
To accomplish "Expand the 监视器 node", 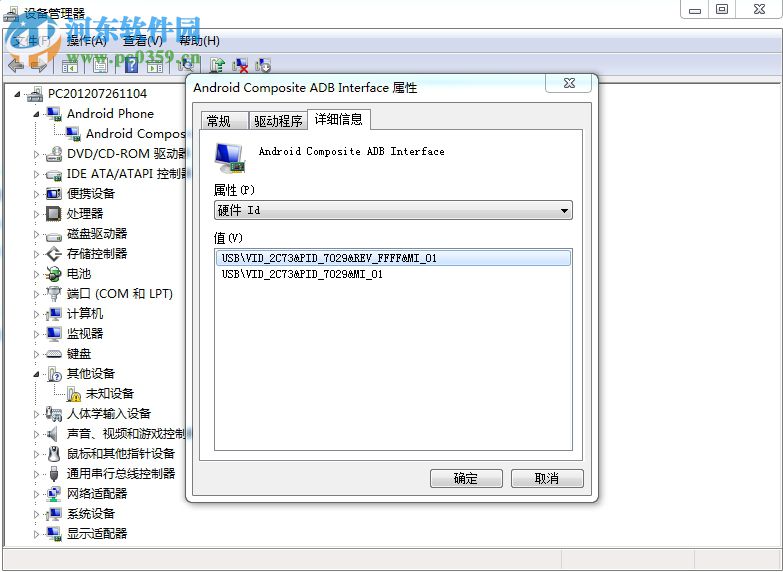I will 36,334.
